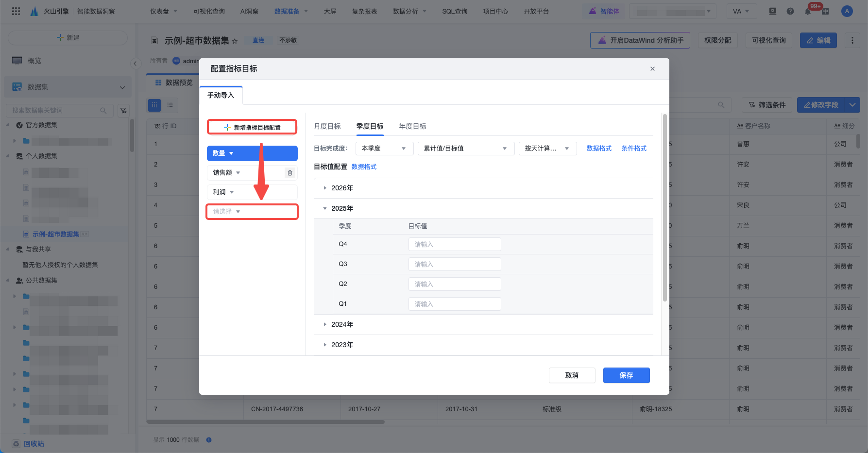Switch to the 月度目标 tab

pos(327,126)
